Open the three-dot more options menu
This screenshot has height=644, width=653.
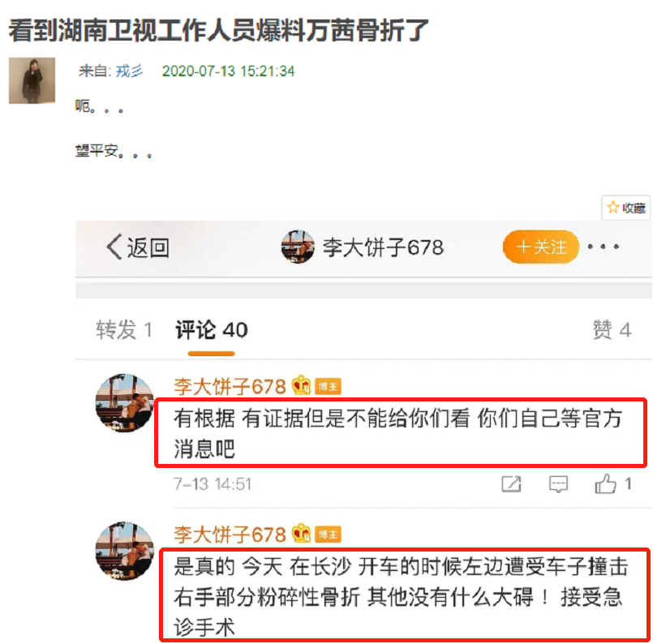pyautogui.click(x=603, y=247)
